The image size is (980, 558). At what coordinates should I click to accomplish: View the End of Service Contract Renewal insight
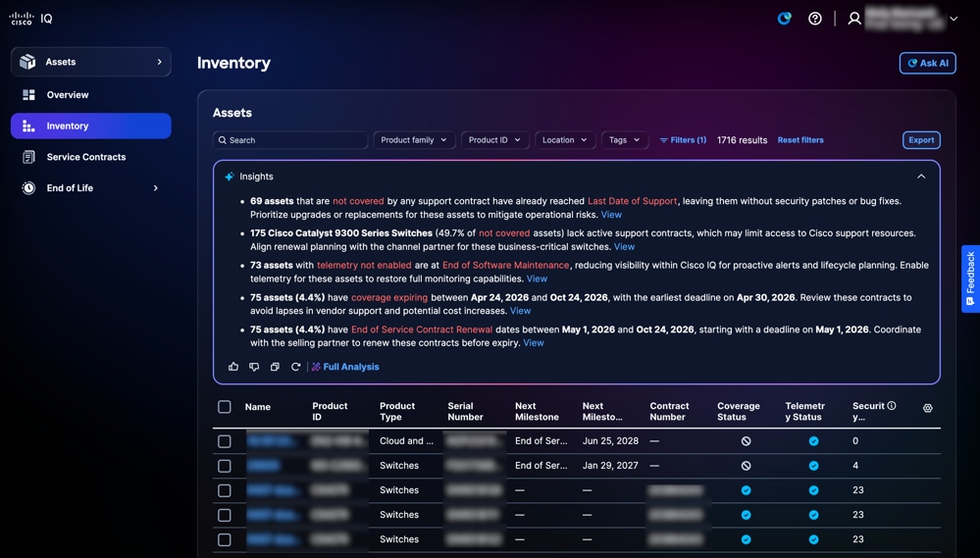tap(533, 342)
